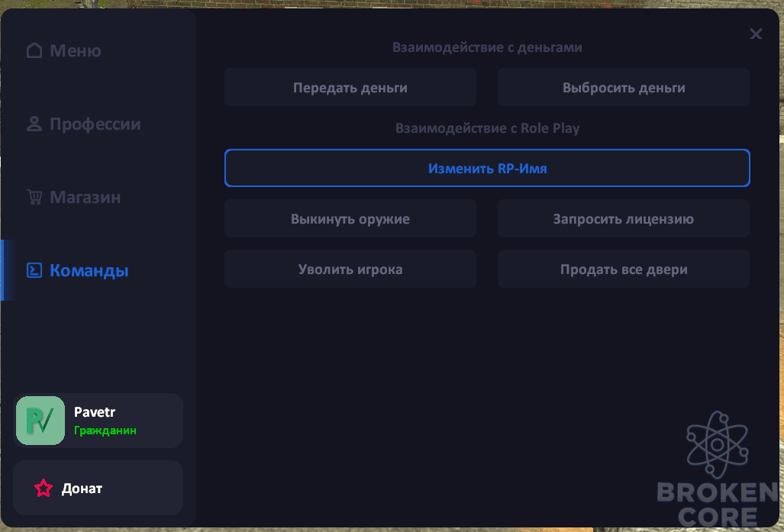Click the Pavetr green avatar image

[x=40, y=421]
